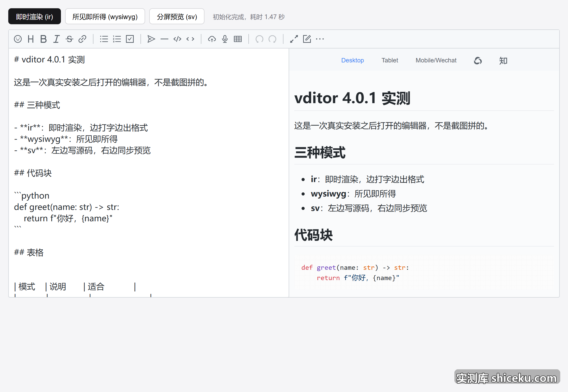
Task: Switch to 分屏预览 (sv) mode
Action: (x=177, y=17)
